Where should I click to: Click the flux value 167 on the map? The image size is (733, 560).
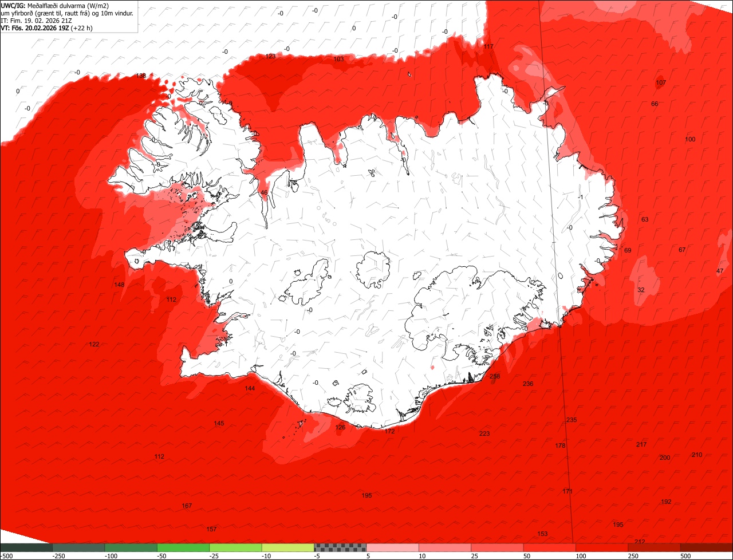coord(187,506)
